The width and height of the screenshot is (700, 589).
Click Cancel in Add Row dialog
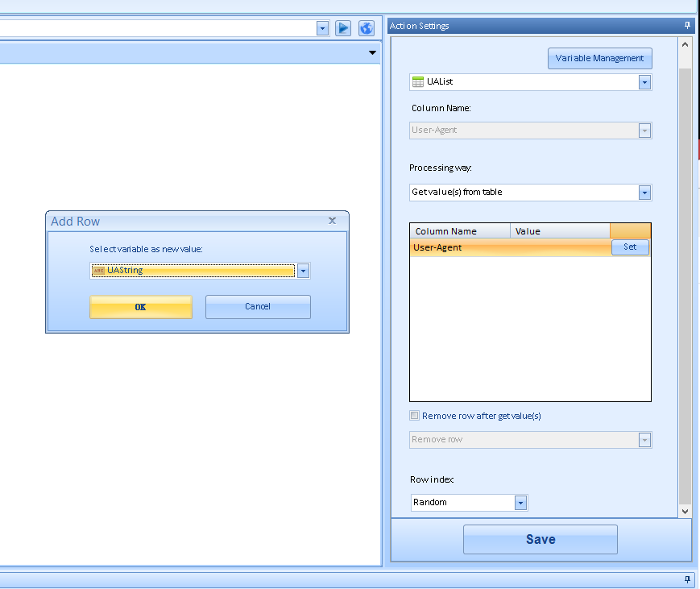point(258,306)
